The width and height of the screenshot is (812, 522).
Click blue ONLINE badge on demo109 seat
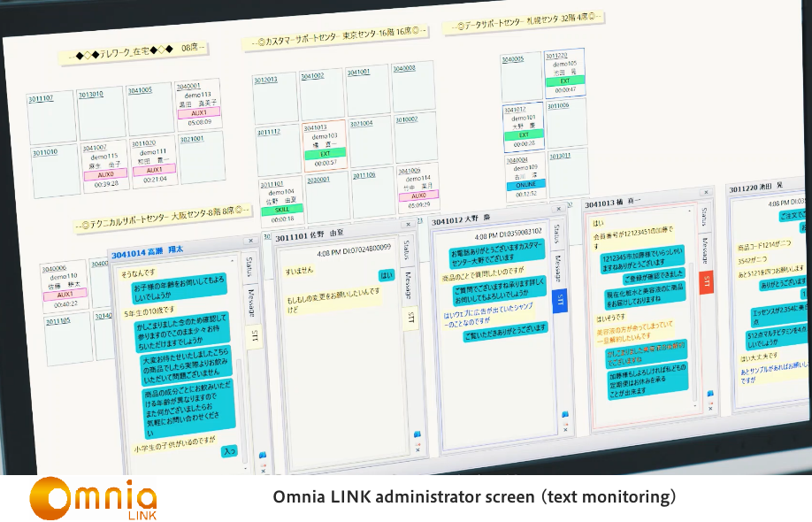(x=526, y=184)
